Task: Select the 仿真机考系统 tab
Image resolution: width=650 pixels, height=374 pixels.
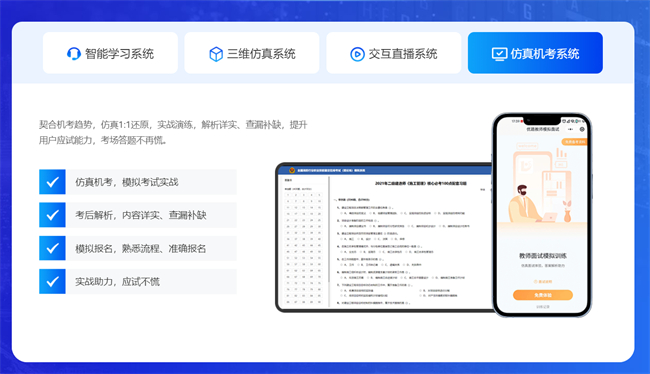Action: pos(535,53)
